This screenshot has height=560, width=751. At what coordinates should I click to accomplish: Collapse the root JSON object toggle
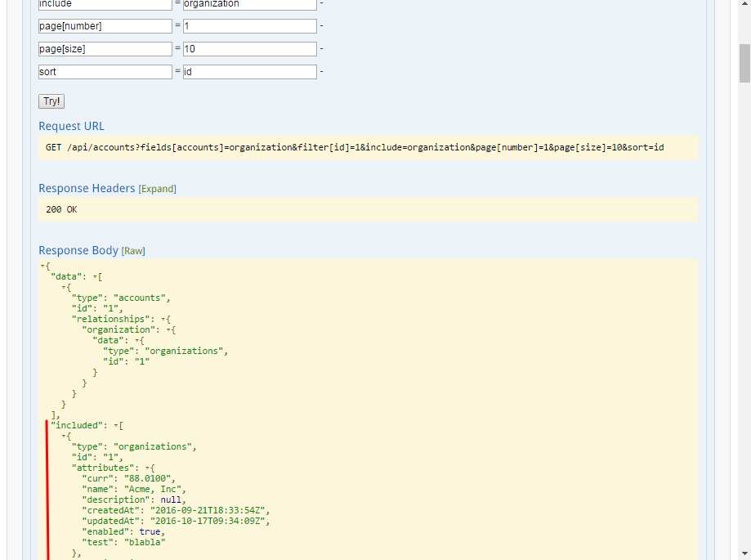click(x=42, y=267)
